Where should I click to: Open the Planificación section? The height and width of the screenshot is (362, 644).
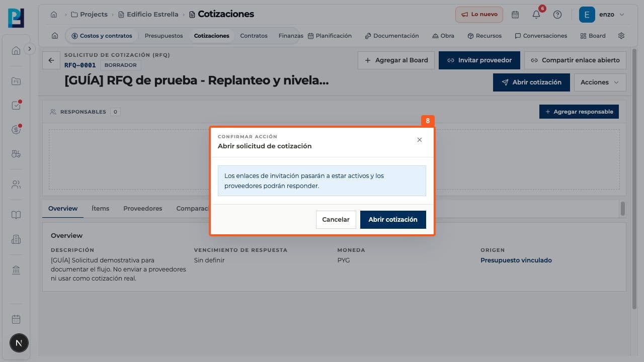click(330, 36)
